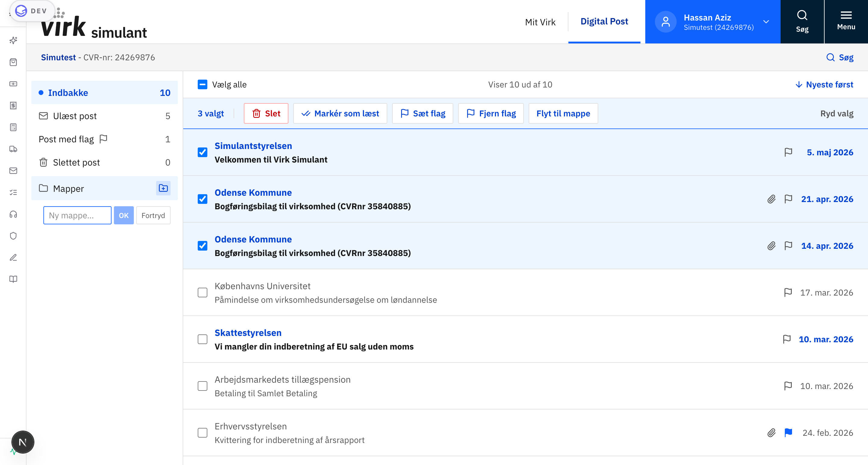
Task: Click the Fjern flag button
Action: click(x=491, y=113)
